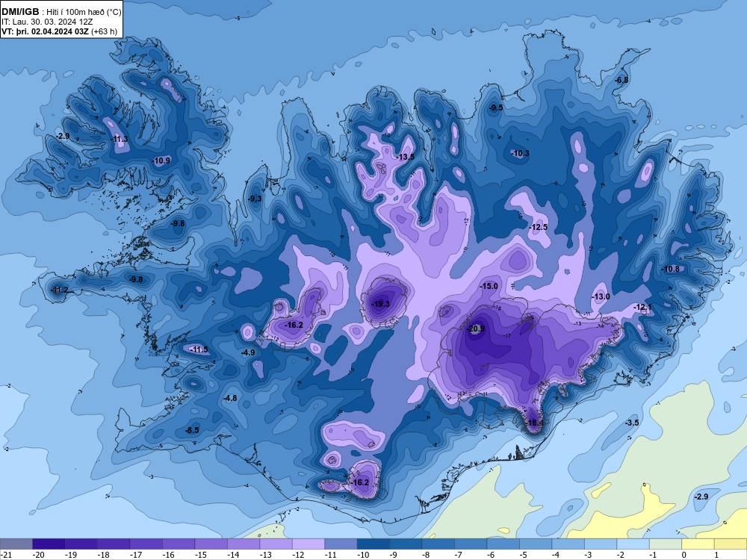Image resolution: width=747 pixels, height=560 pixels.
Task: Click the -8.5 temperature label
Action: tap(192, 430)
